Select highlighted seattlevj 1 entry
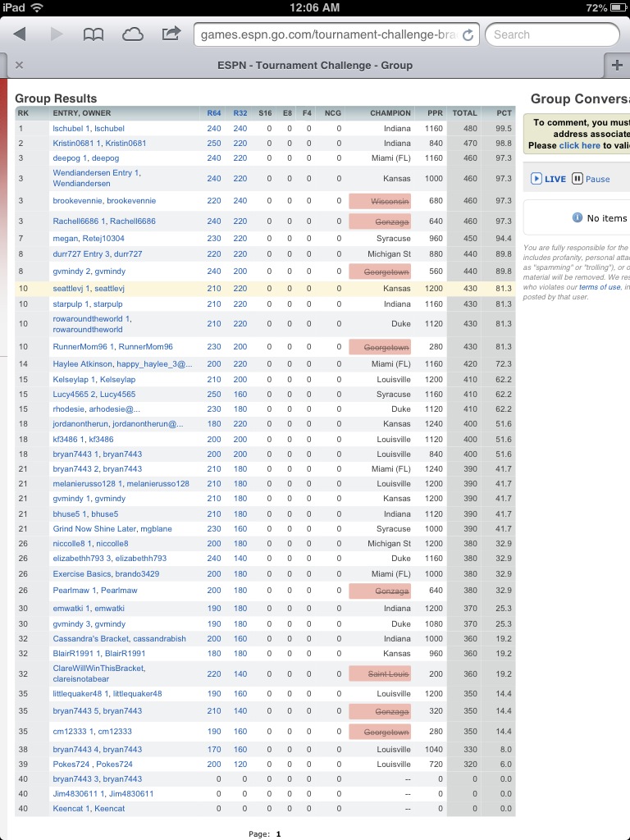Image resolution: width=630 pixels, height=840 pixels. coord(89,288)
